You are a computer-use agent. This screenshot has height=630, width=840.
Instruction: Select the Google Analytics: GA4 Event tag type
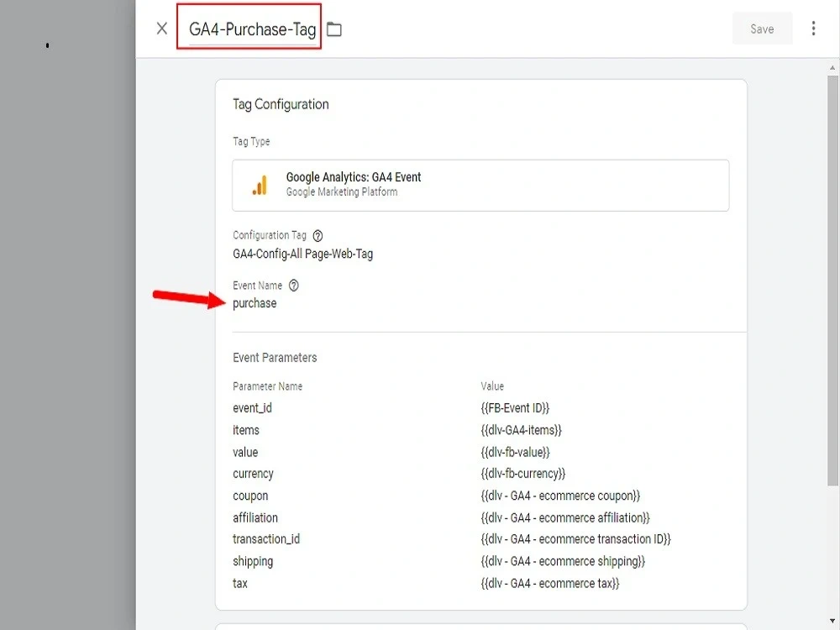point(480,186)
